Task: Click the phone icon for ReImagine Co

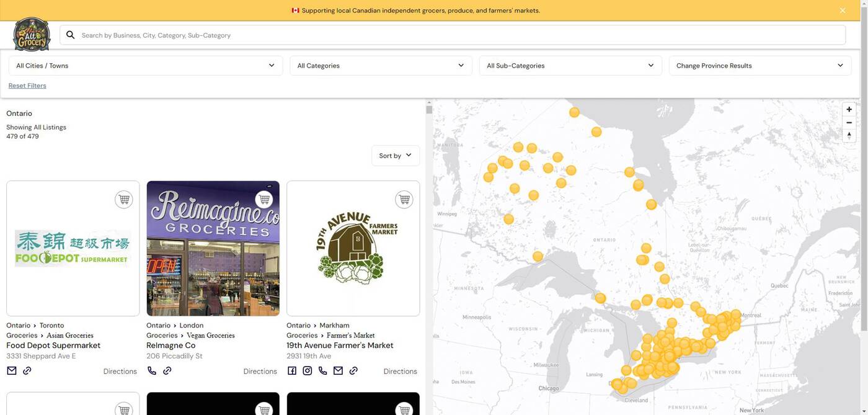Action: click(x=152, y=371)
